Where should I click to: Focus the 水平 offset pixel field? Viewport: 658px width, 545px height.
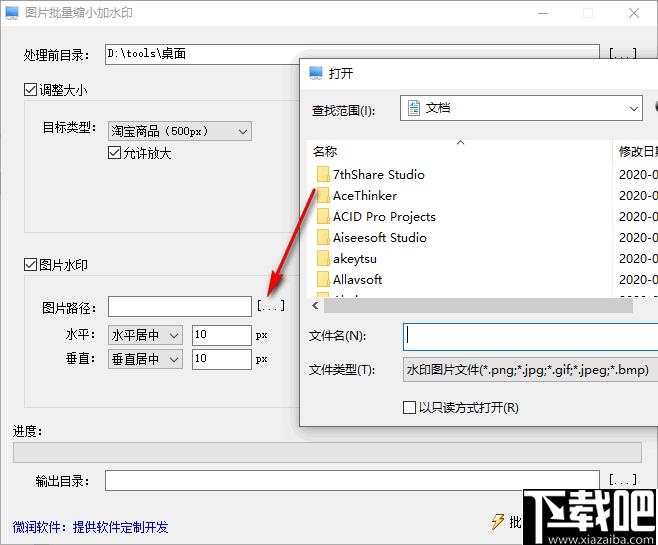tap(222, 335)
